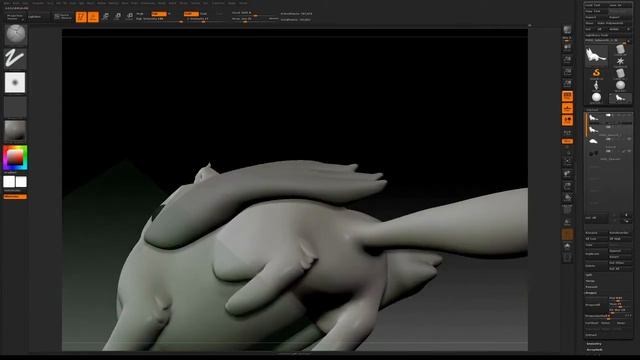Select the top shelf Move tool
The width and height of the screenshot is (640, 360).
click(x=105, y=17)
